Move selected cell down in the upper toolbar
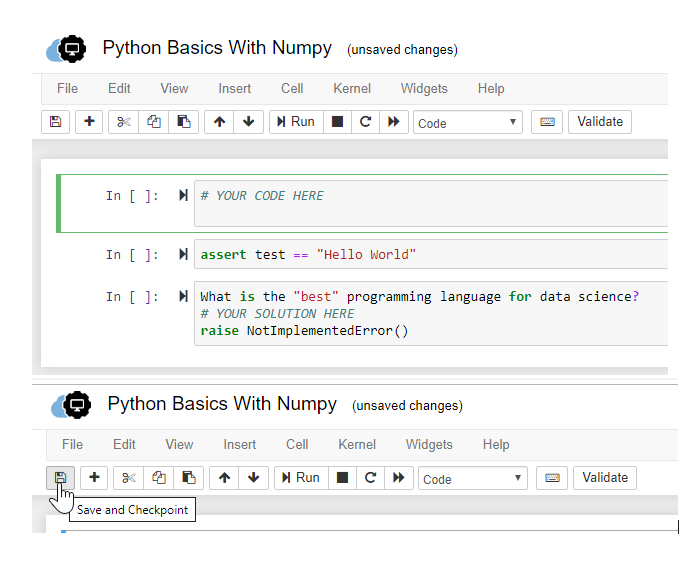This screenshot has height=566, width=679. (249, 122)
